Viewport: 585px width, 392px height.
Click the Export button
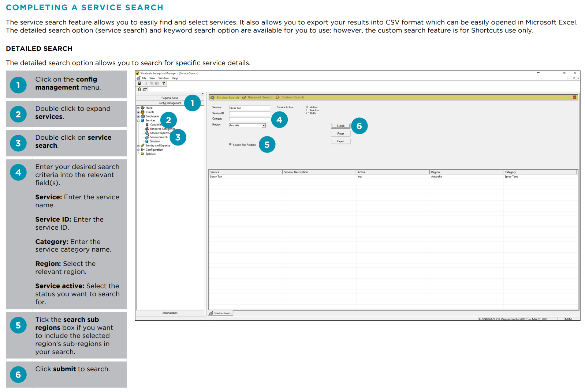pyautogui.click(x=341, y=142)
